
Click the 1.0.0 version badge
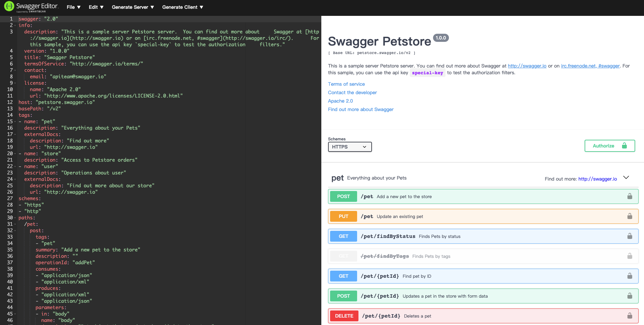[441, 38]
